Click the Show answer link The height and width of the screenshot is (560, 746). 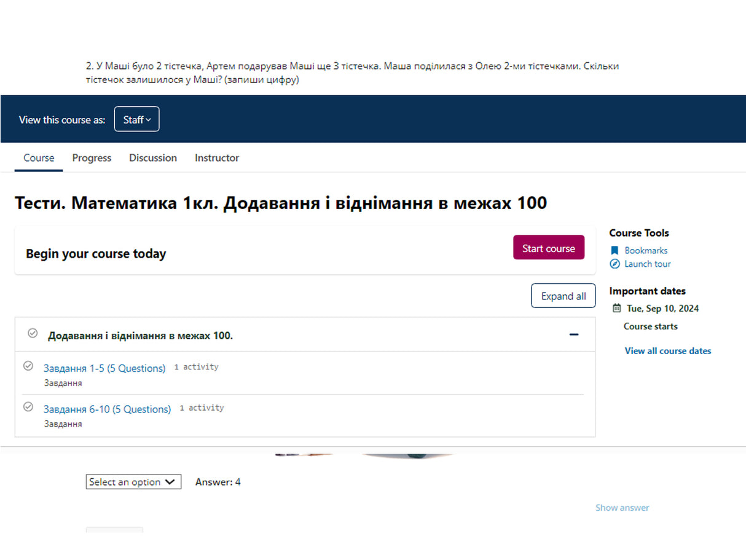(x=622, y=507)
